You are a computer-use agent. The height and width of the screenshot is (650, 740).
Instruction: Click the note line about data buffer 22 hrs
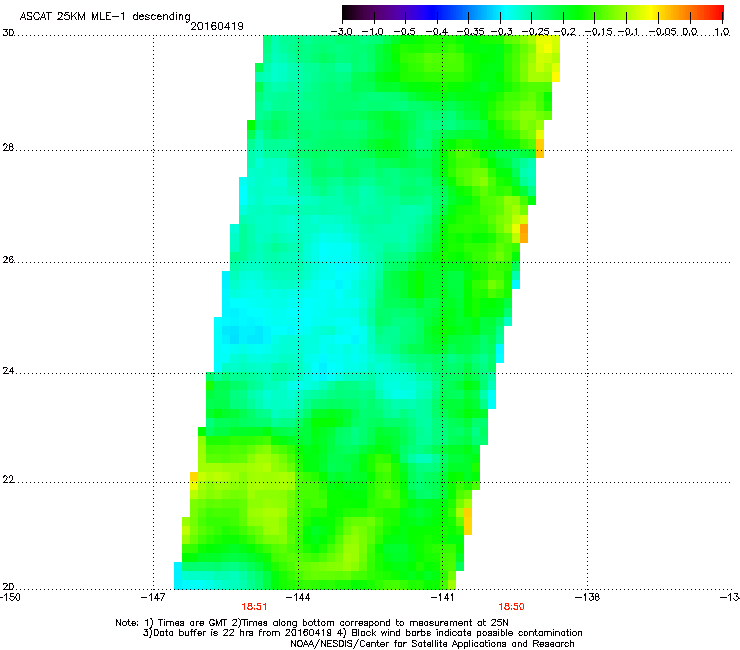(x=362, y=633)
